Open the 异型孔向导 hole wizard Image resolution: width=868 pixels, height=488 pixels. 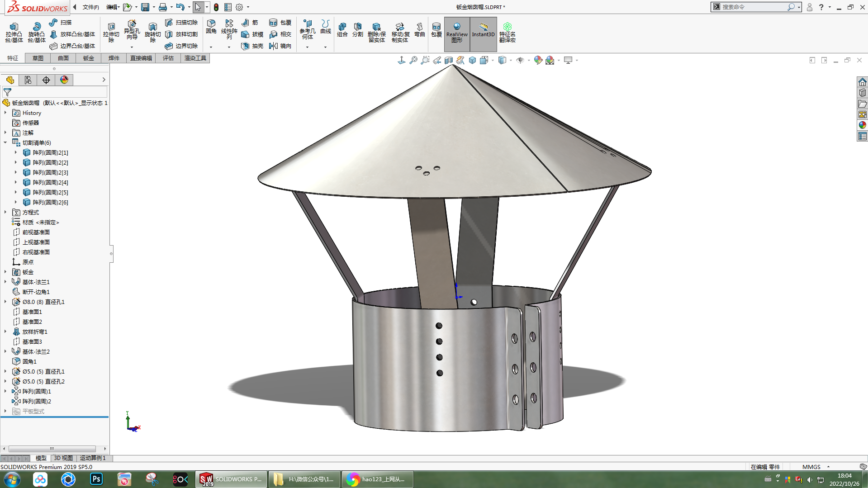click(132, 30)
